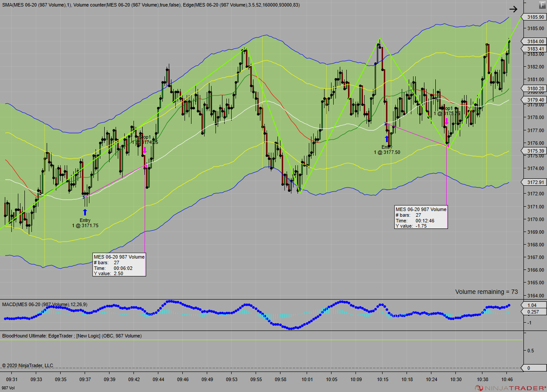This screenshot has height=392, width=547.
Task: Click the blue Entry arrow at 3171.75
Action: click(x=85, y=212)
